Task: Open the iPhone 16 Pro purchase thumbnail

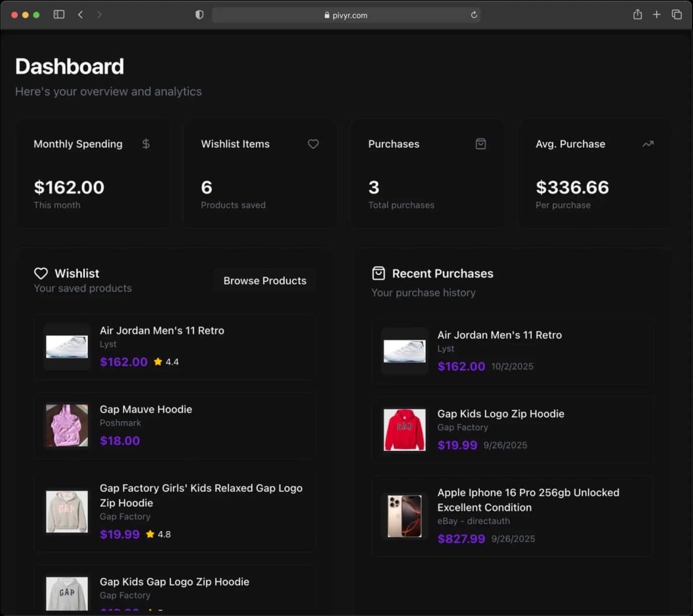Action: (404, 516)
